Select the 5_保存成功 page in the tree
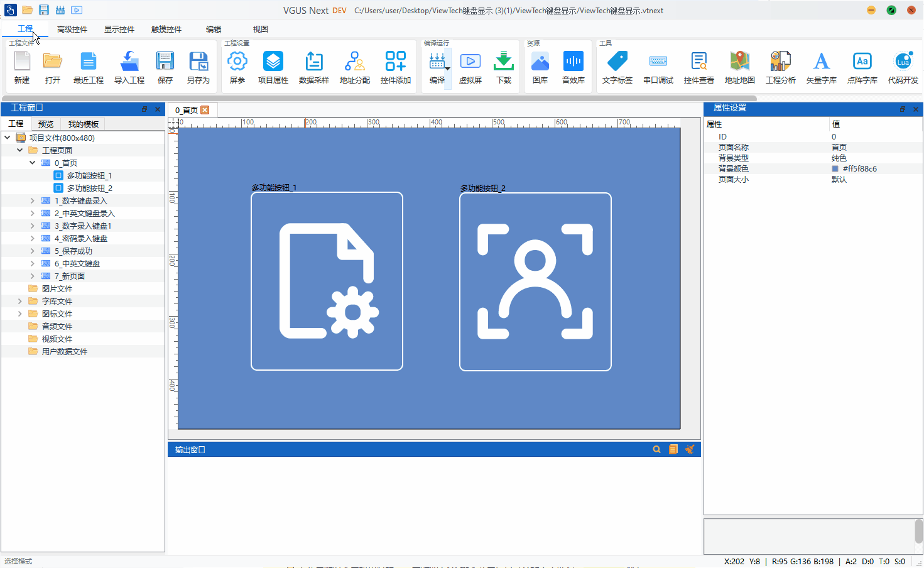The width and height of the screenshot is (924, 568). tap(73, 251)
